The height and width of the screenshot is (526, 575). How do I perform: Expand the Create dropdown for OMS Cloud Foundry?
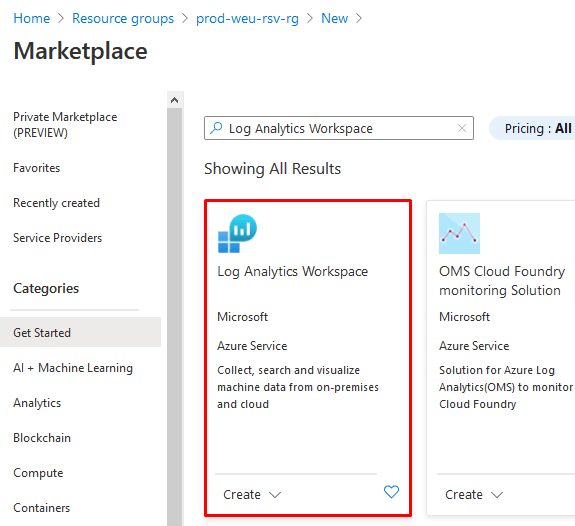[x=474, y=494]
